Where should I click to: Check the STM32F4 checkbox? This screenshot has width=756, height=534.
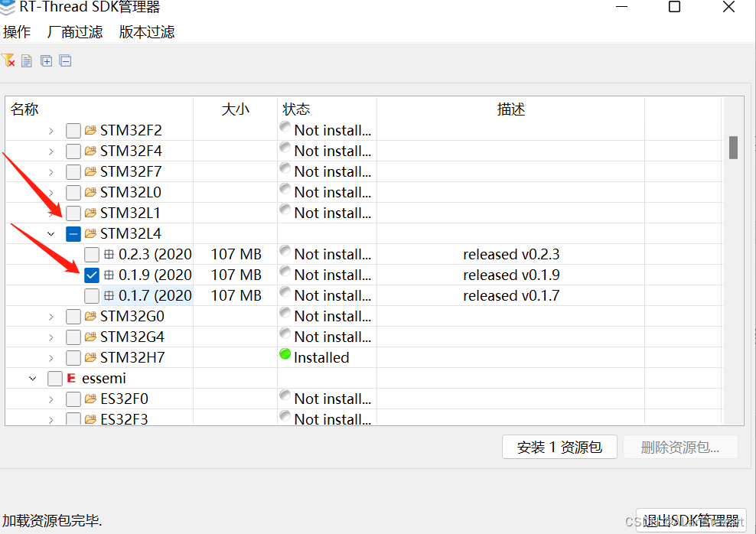tap(73, 151)
